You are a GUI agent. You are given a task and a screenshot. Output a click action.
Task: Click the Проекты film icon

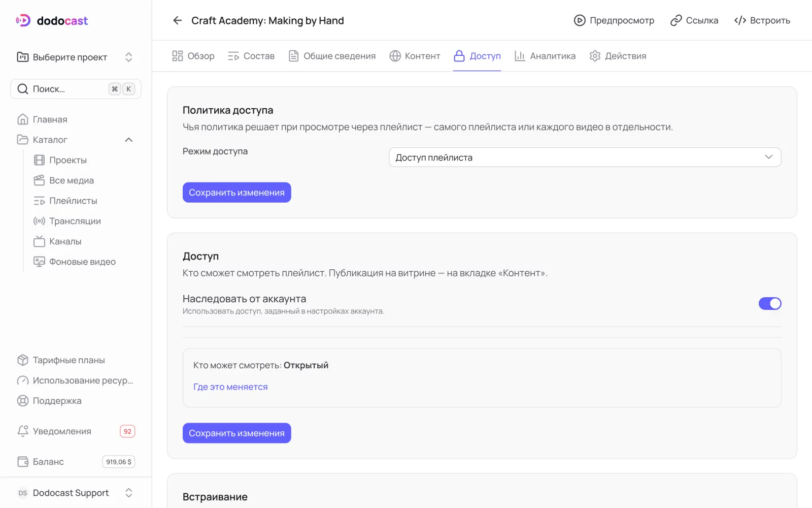[39, 160]
